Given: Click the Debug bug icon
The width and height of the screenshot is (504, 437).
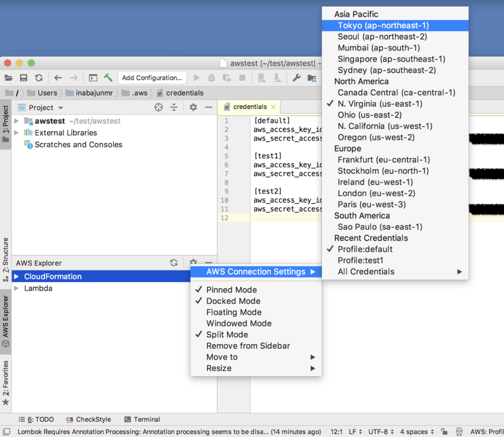Looking at the screenshot, I should pyautogui.click(x=212, y=78).
